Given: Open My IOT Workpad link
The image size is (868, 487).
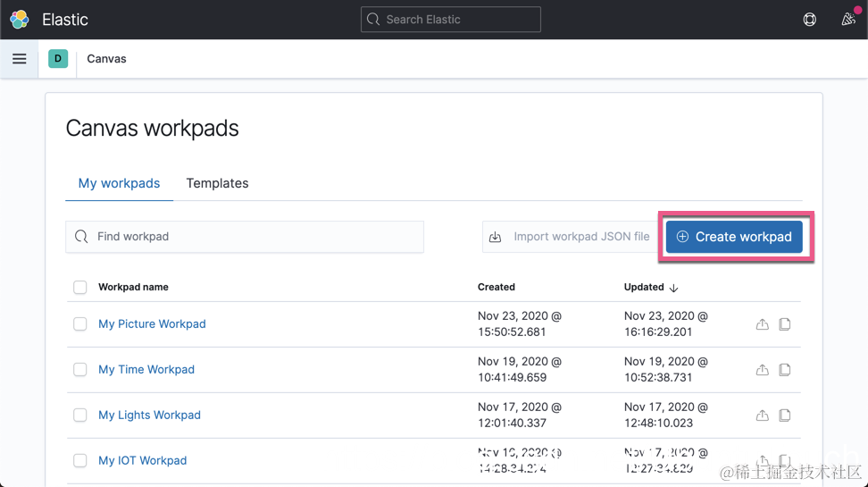Looking at the screenshot, I should (143, 460).
